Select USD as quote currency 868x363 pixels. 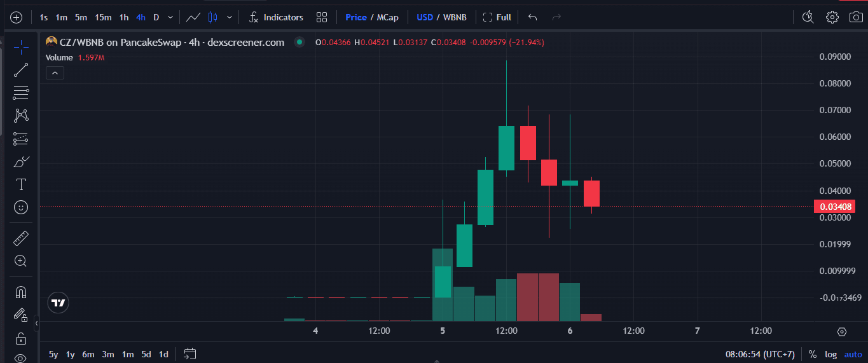[x=425, y=17]
